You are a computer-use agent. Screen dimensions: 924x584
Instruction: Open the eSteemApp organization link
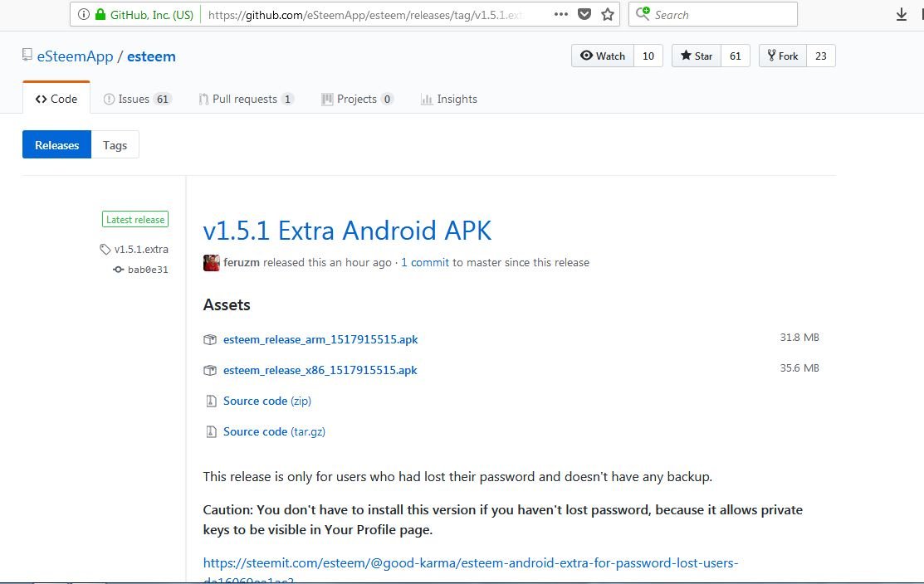click(75, 56)
